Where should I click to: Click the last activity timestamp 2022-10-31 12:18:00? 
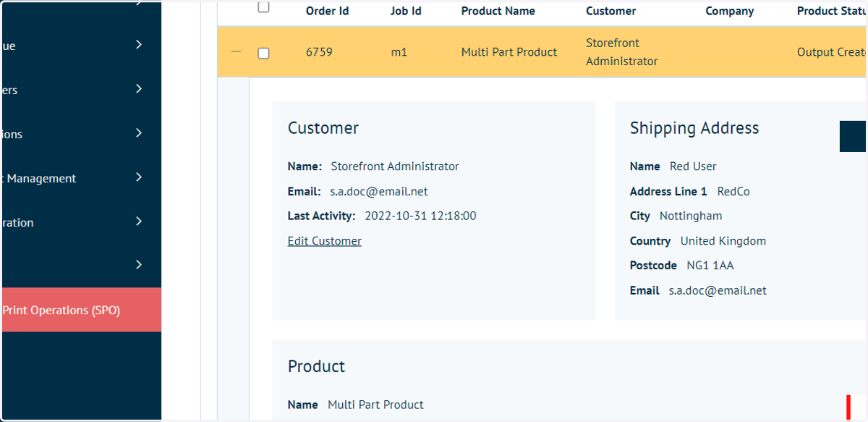pos(420,216)
